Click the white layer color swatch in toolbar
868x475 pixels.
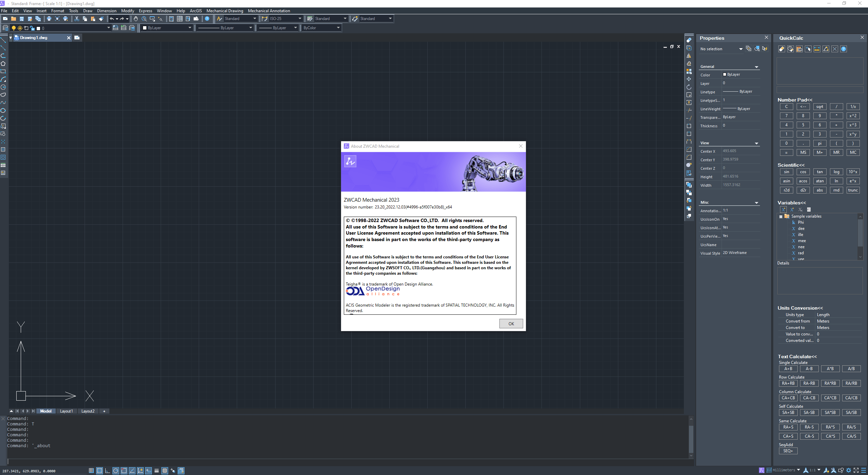tap(39, 28)
